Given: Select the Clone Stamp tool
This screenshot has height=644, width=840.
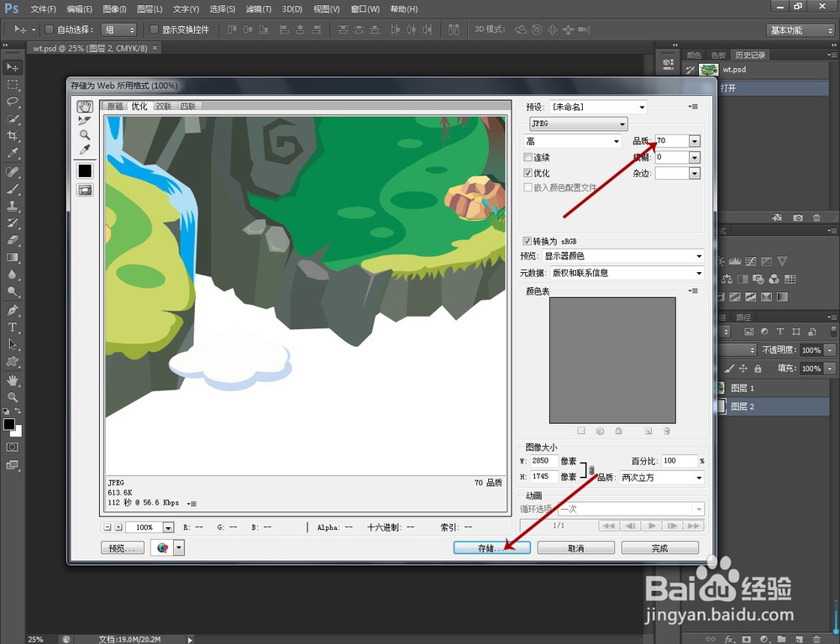Looking at the screenshot, I should coord(13,206).
